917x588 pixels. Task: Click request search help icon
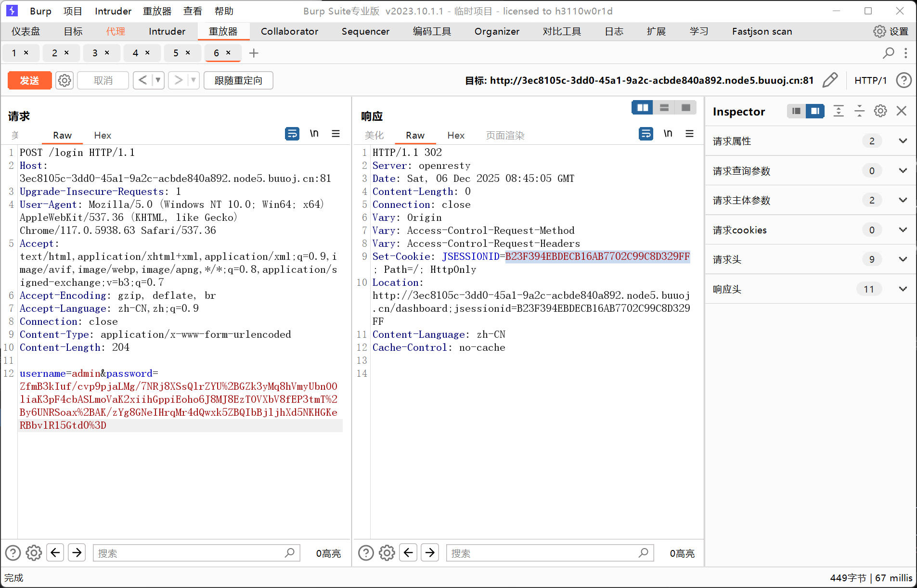tap(13, 553)
